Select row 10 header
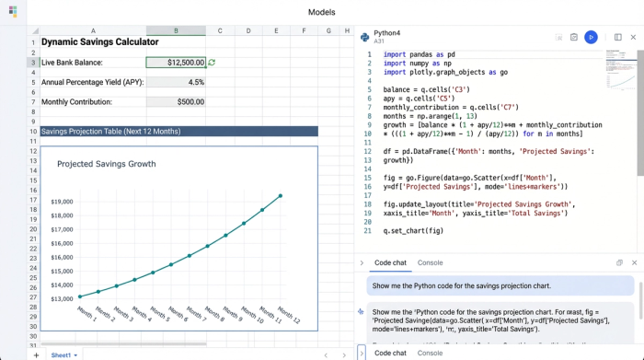This screenshot has height=360, width=644. (33, 132)
